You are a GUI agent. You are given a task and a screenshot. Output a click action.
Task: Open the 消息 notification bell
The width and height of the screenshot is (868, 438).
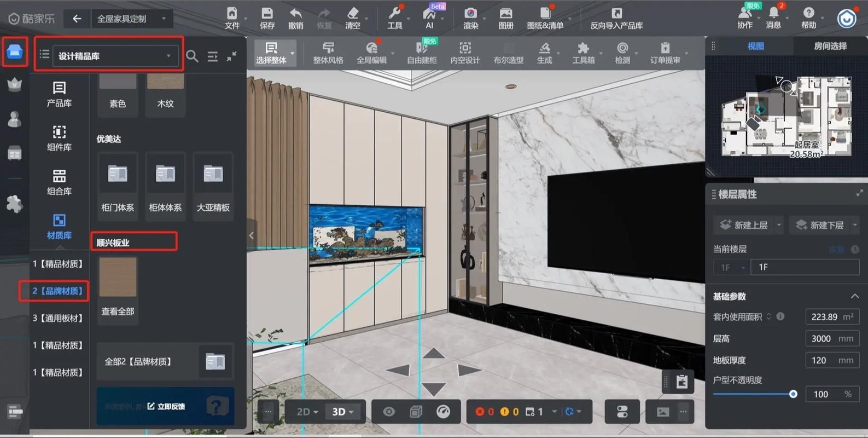[x=773, y=13]
